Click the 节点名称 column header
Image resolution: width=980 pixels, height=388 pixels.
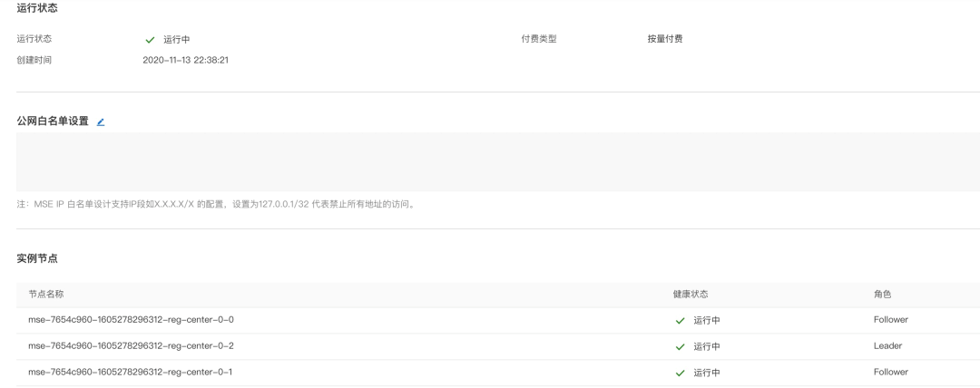[x=45, y=295]
